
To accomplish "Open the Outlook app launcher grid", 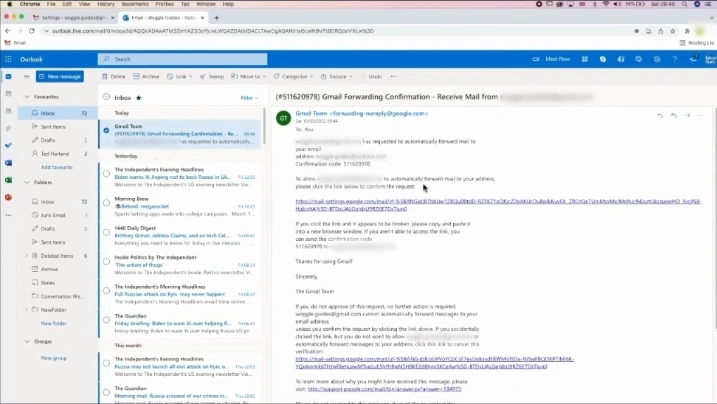I will pyautogui.click(x=8, y=59).
